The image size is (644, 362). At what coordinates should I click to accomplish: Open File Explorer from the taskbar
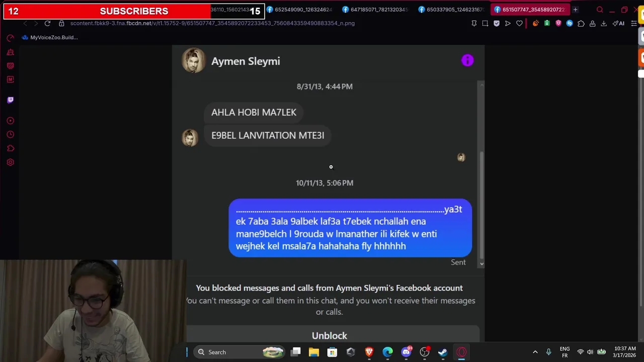(314, 352)
